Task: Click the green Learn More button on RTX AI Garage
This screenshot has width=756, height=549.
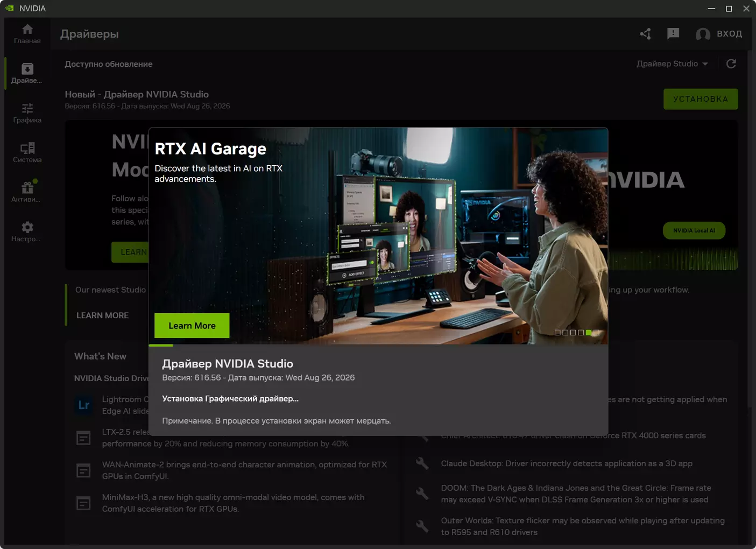Action: tap(192, 326)
